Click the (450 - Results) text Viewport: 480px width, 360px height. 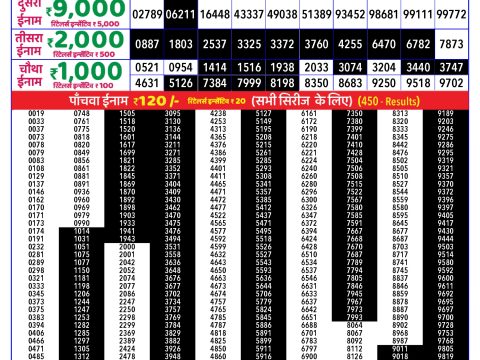tap(389, 101)
